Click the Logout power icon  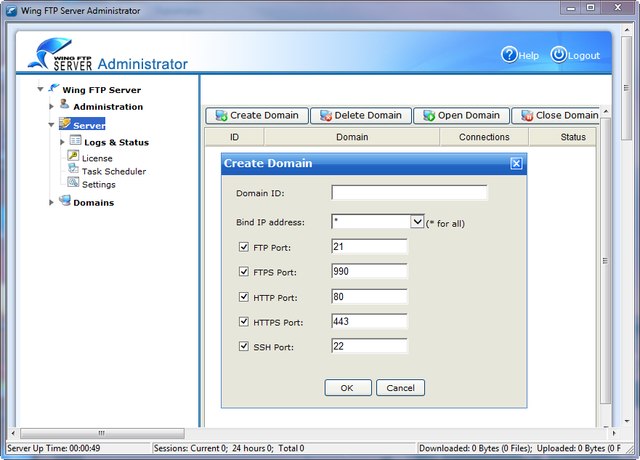(x=558, y=55)
